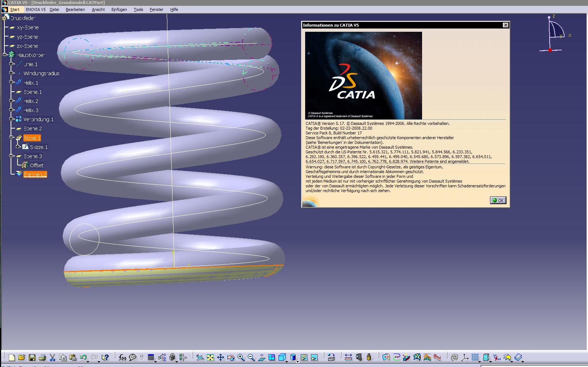Viewport: 588px width, 367px height.
Task: Open the undo history dropdown arrow
Action: point(88,361)
